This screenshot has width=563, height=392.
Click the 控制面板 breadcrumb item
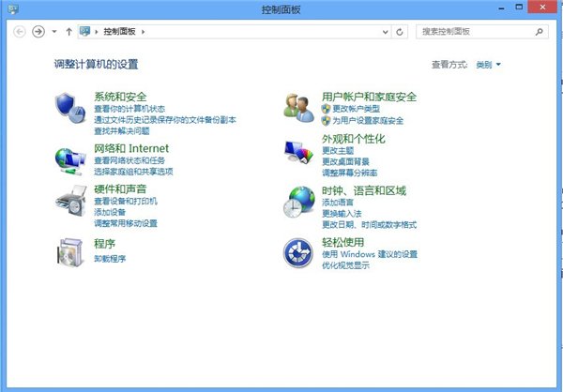pos(119,32)
